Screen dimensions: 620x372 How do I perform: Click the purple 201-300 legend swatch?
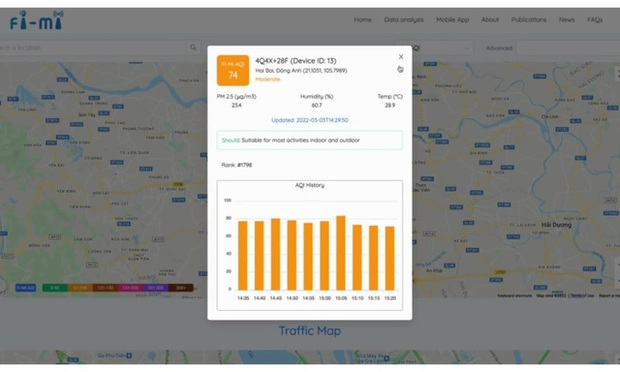156,288
